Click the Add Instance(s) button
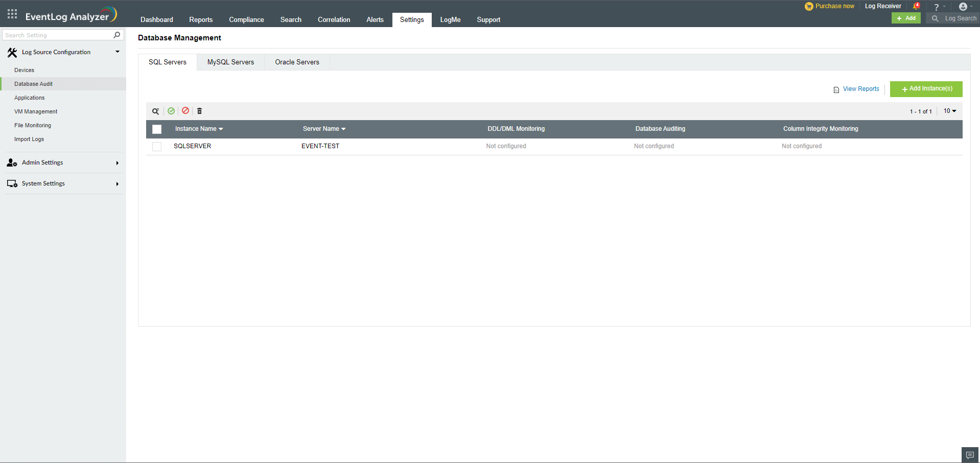 pyautogui.click(x=925, y=88)
